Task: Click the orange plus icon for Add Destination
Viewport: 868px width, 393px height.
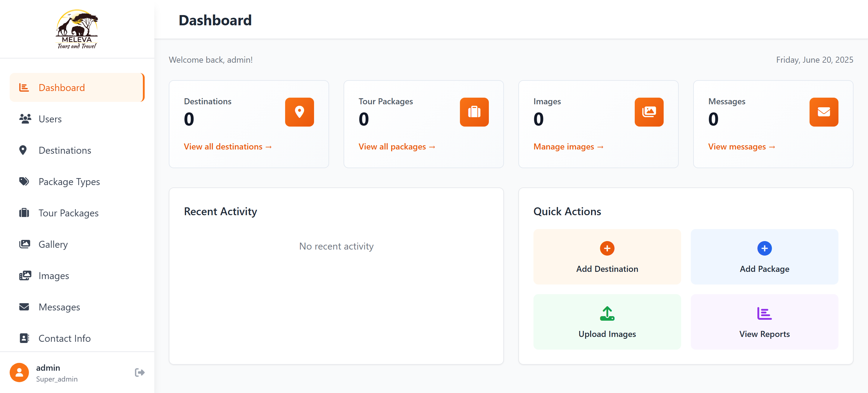Action: [607, 249]
